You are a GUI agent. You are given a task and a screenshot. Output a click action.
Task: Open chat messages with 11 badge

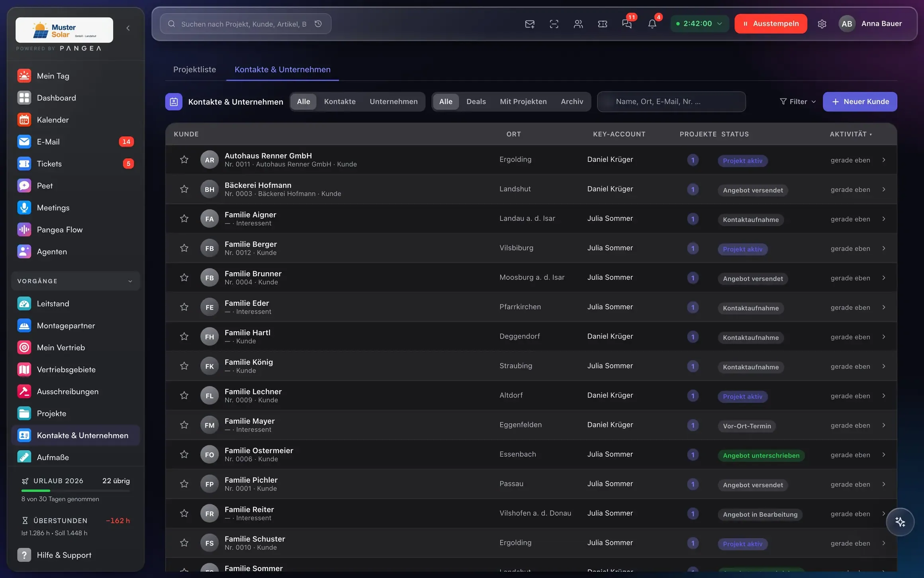pyautogui.click(x=627, y=24)
